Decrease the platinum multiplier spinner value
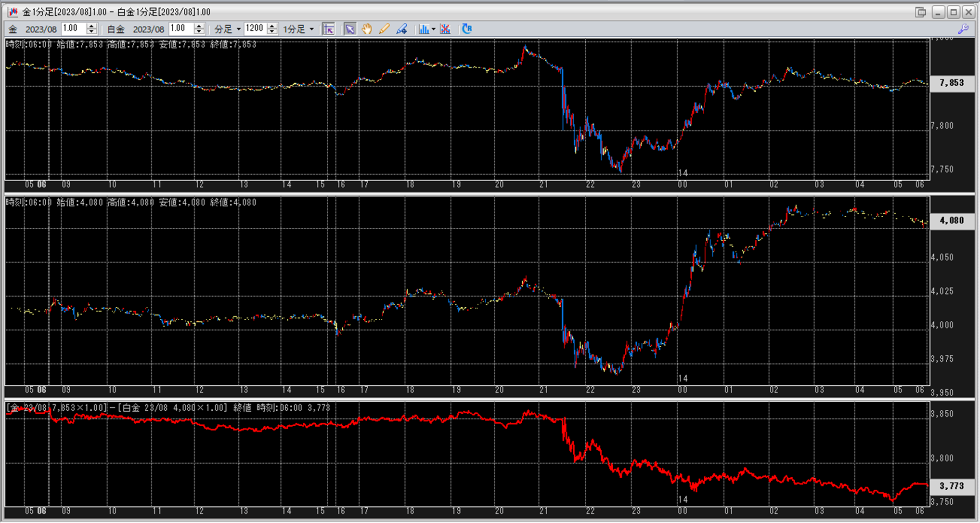The width and height of the screenshot is (980, 523). (199, 32)
